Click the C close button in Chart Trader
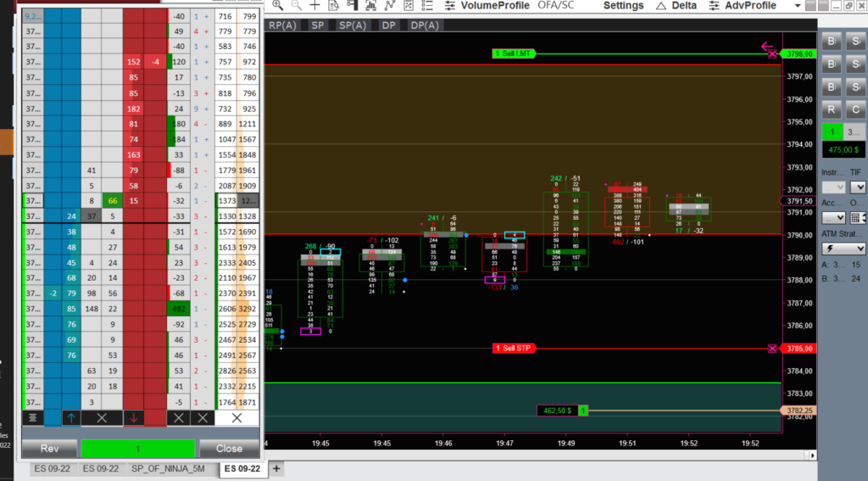The height and width of the screenshot is (481, 868). point(856,109)
